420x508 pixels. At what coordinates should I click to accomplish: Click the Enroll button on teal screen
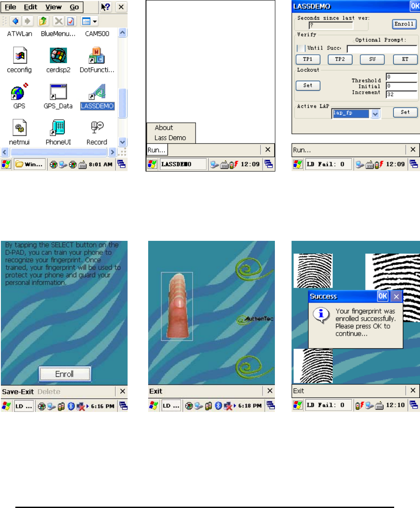point(65,374)
